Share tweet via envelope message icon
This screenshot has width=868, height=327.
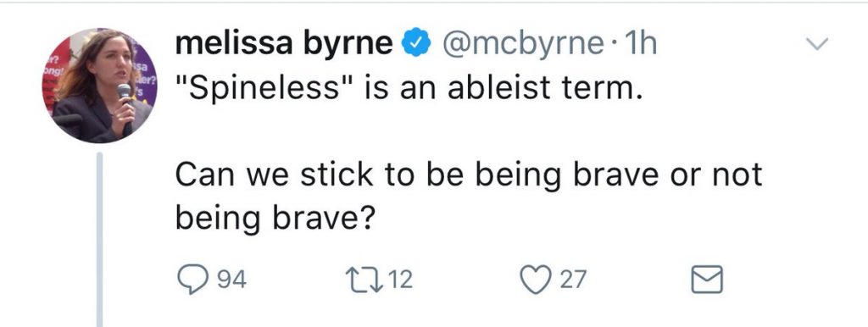707,280
